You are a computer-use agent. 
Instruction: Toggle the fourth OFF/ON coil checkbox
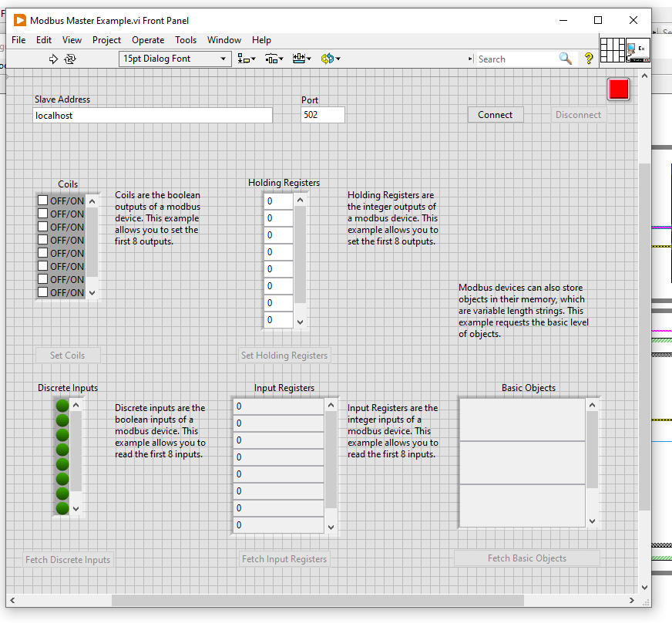pos(42,239)
